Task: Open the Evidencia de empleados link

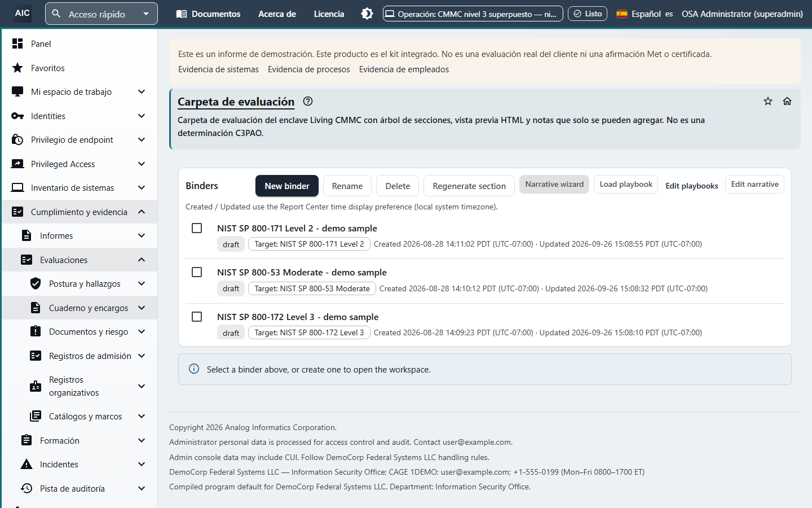Action: point(404,69)
